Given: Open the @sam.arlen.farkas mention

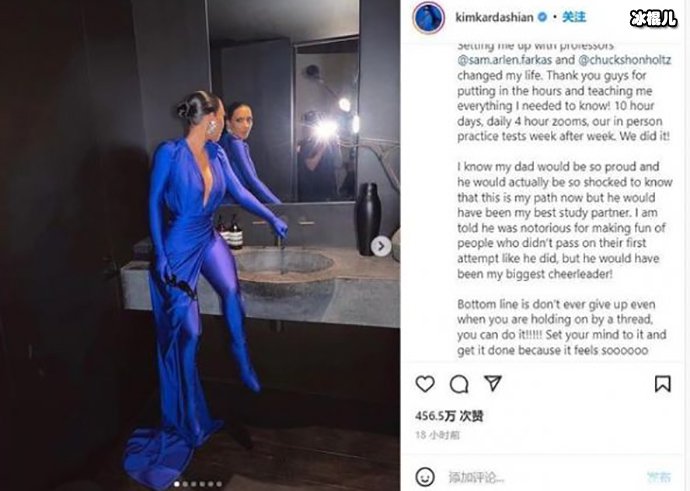Looking at the screenshot, I should click(x=505, y=60).
